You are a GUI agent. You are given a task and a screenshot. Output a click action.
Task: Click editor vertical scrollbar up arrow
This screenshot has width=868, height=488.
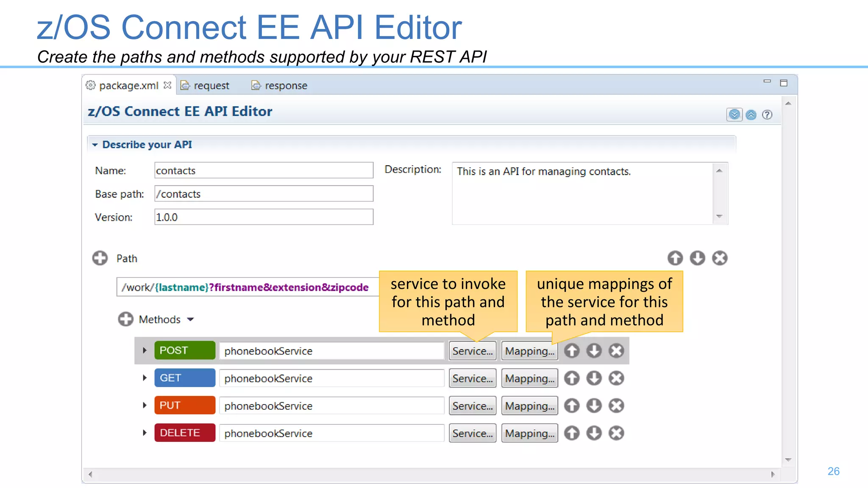(x=788, y=103)
